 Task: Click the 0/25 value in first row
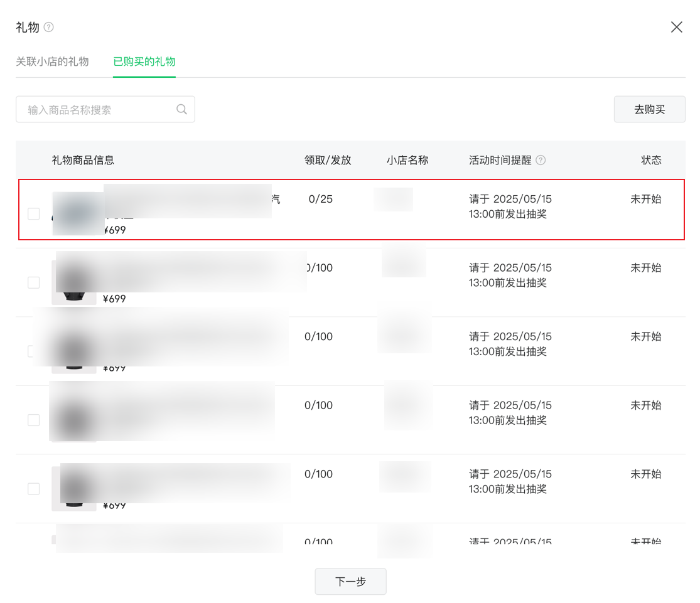coord(321,199)
